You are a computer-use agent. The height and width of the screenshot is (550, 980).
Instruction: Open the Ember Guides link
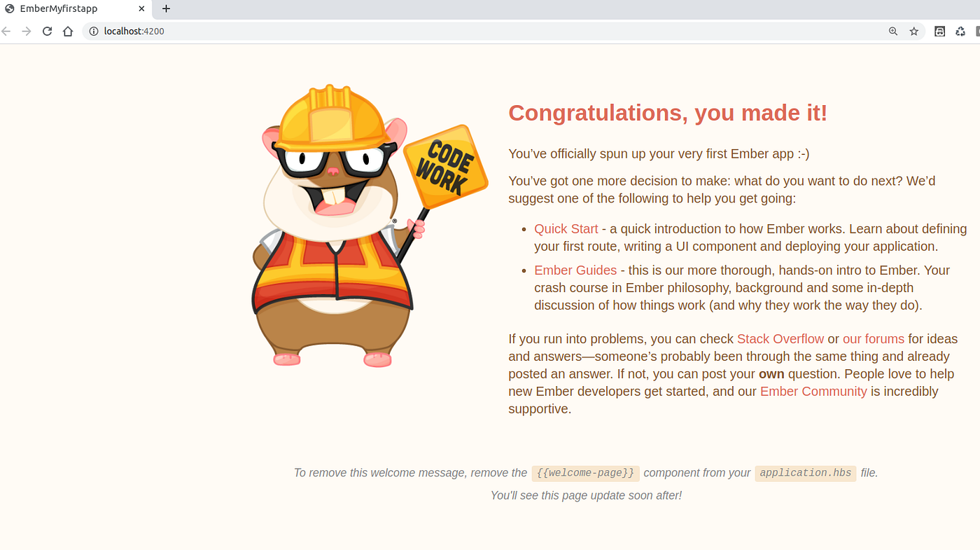(575, 270)
